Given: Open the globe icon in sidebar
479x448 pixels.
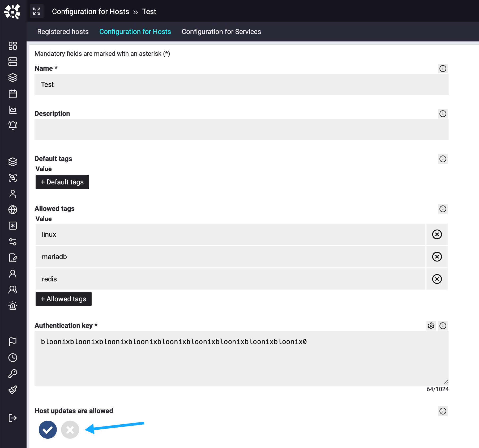Looking at the screenshot, I should point(13,210).
